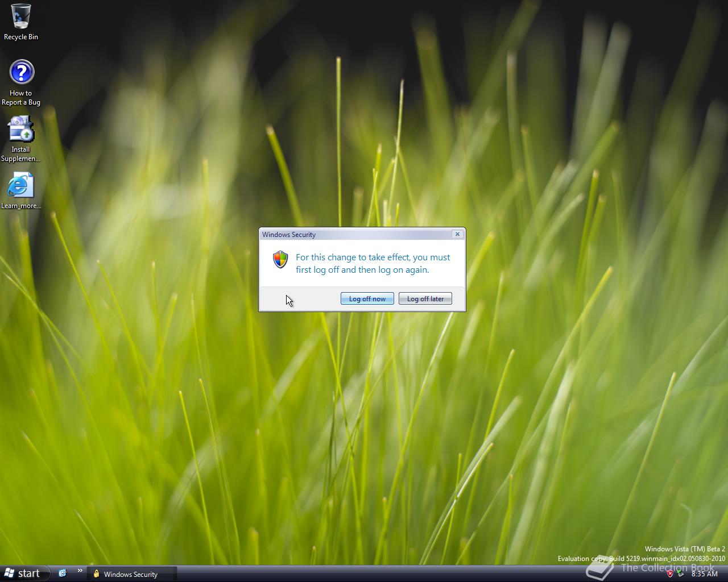Click the network tray icon
Viewport: 728px width, 582px height.
click(x=680, y=574)
